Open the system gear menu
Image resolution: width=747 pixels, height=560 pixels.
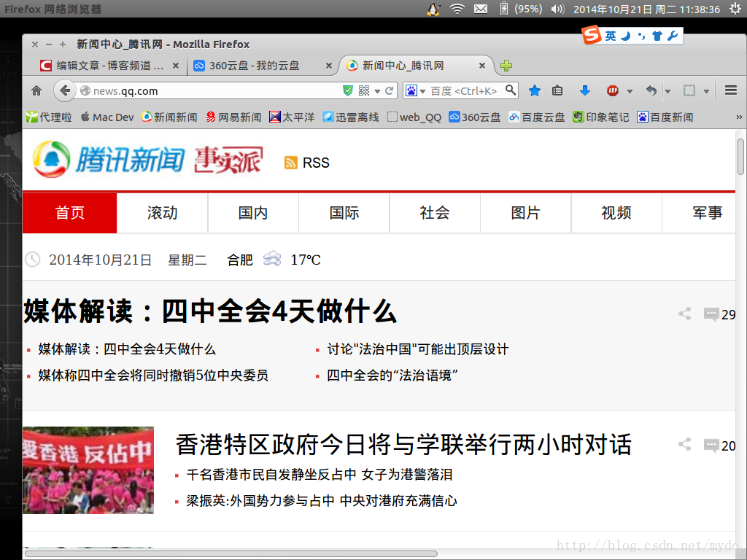tap(735, 9)
